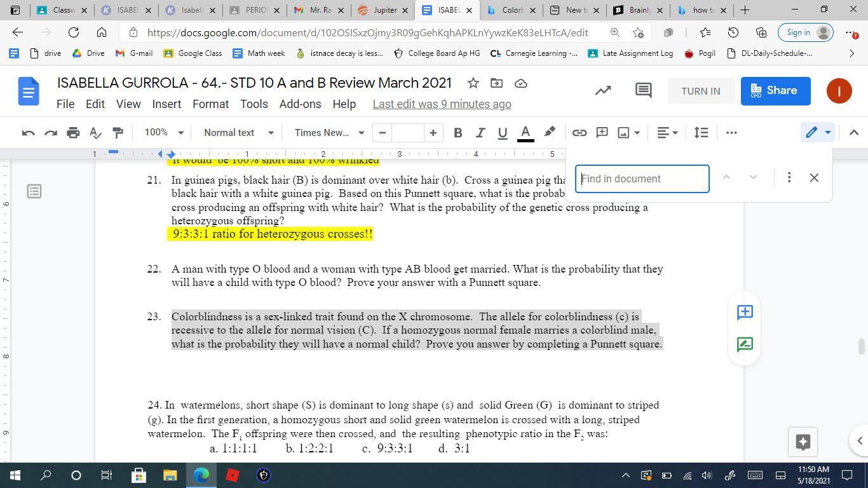The height and width of the screenshot is (488, 868).
Task: Click the Spell check icon
Action: pos(95,132)
